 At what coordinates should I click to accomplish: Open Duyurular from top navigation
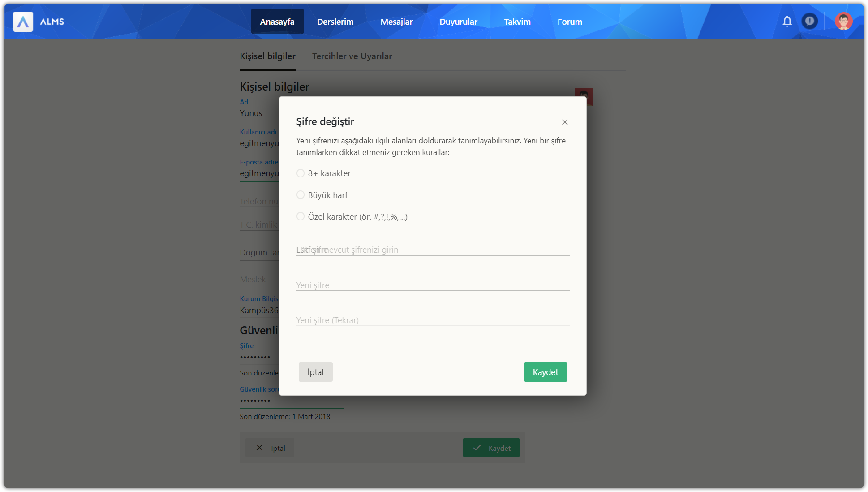tap(458, 22)
